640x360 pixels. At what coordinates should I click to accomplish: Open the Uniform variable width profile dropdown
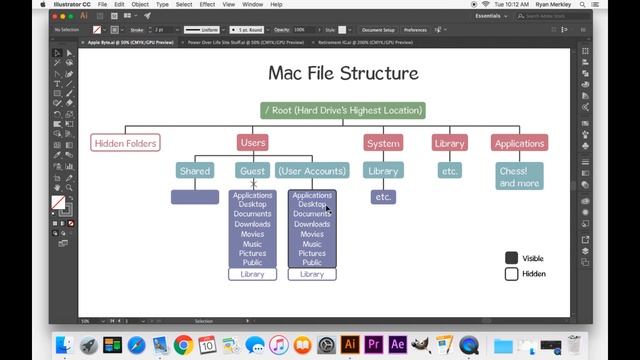pos(223,30)
